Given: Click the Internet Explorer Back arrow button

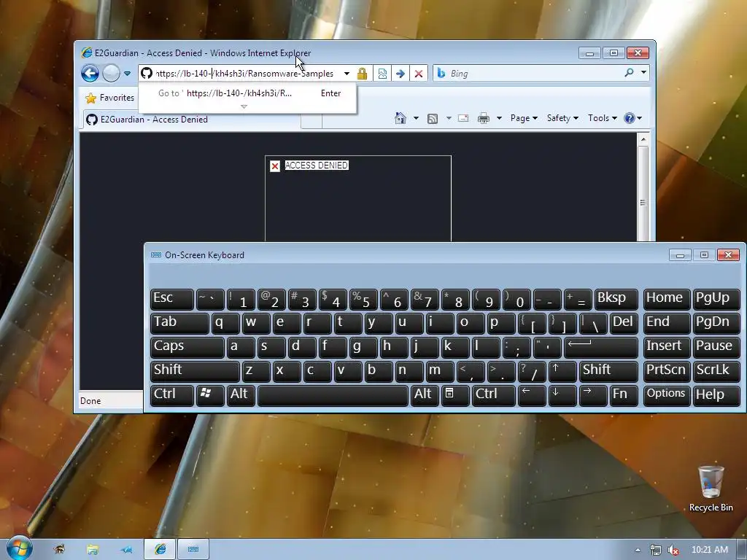Looking at the screenshot, I should (x=90, y=74).
